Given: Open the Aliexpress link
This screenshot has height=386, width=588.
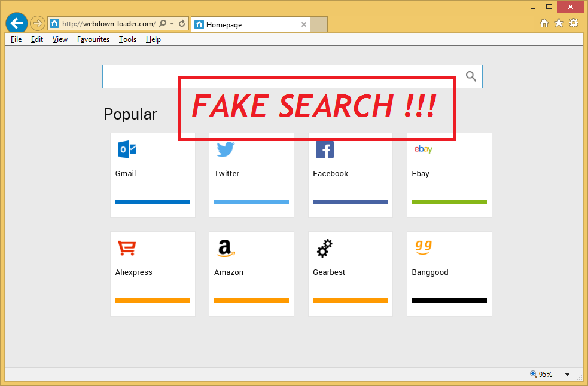Looking at the screenshot, I should [133, 272].
